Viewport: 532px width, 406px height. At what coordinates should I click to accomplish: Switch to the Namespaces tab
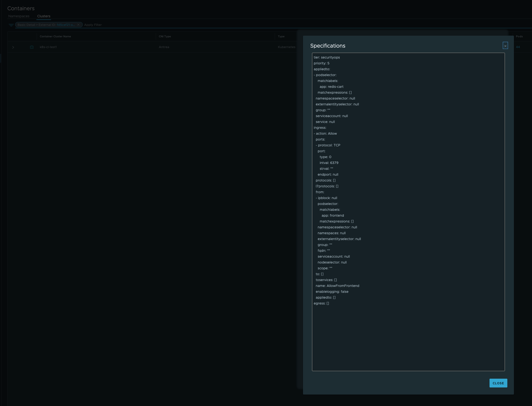pos(19,16)
